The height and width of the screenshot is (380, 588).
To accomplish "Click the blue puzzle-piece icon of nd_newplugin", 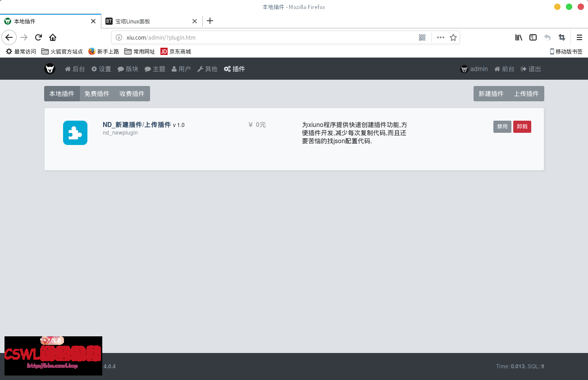I will [x=75, y=132].
